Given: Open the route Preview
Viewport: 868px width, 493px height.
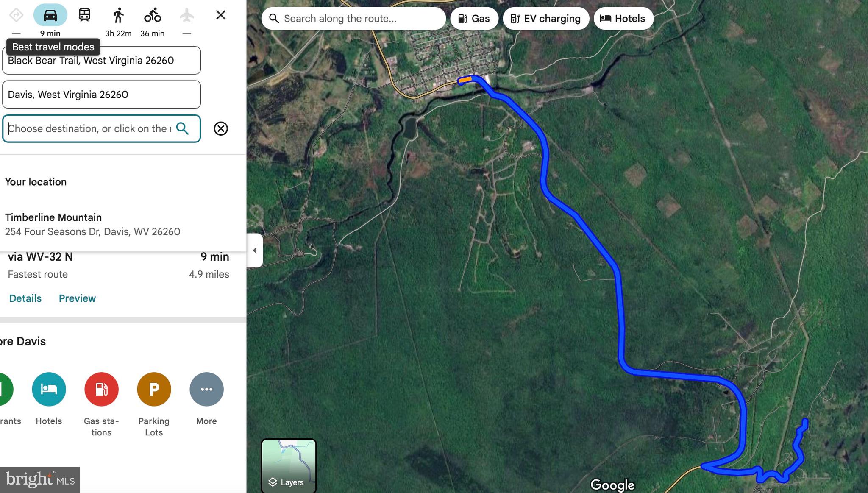Looking at the screenshot, I should (x=77, y=298).
